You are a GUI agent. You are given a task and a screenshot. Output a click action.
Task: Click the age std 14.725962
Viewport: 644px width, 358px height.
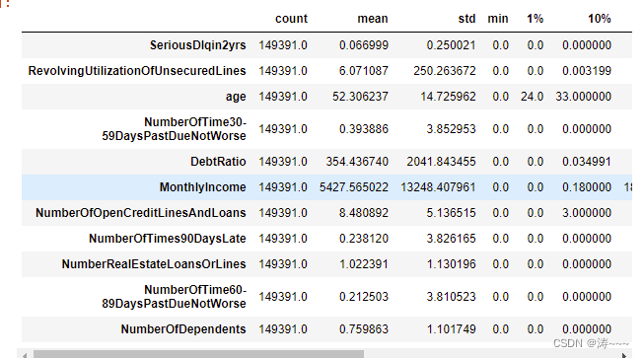point(448,97)
